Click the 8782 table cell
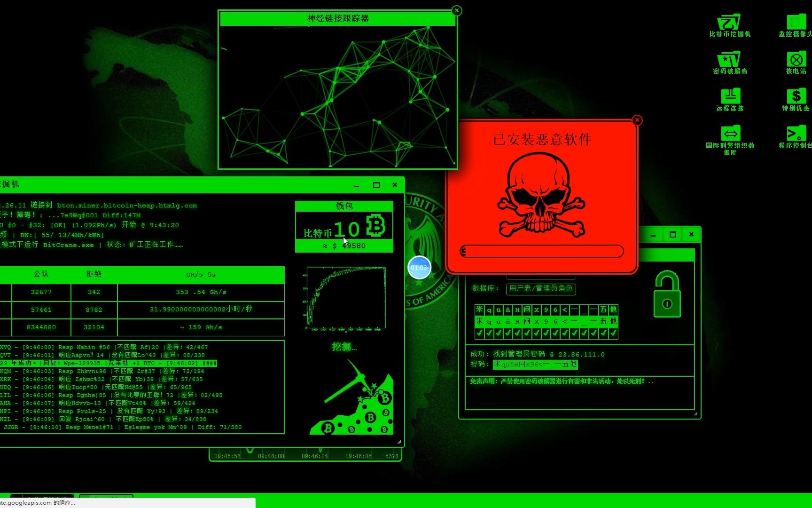 [x=94, y=310]
